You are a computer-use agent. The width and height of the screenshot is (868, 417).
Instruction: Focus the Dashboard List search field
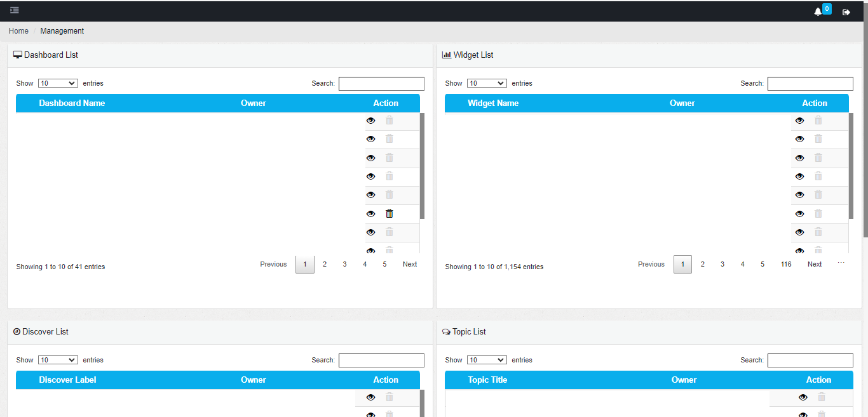[381, 84]
